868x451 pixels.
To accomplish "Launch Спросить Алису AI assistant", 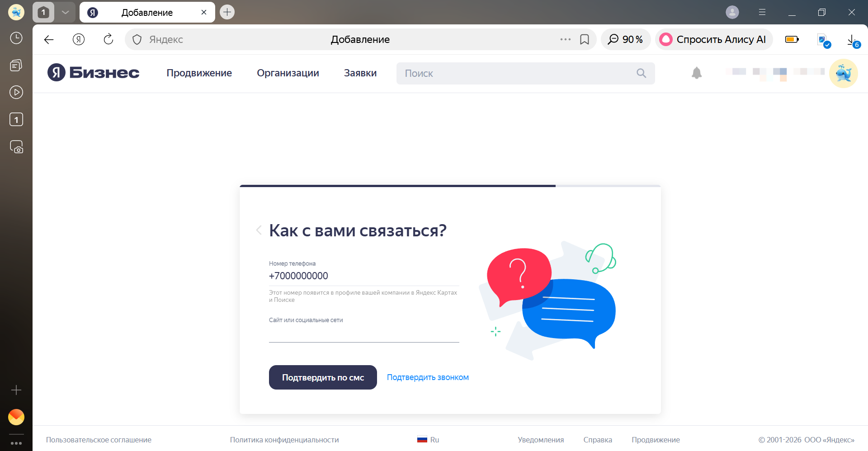I will [713, 39].
